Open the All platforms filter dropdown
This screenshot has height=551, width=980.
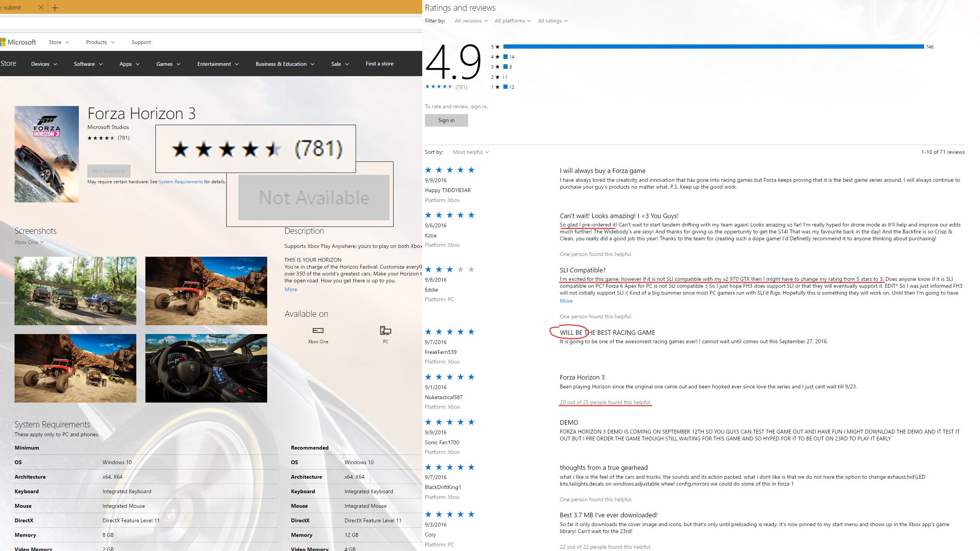[x=513, y=21]
